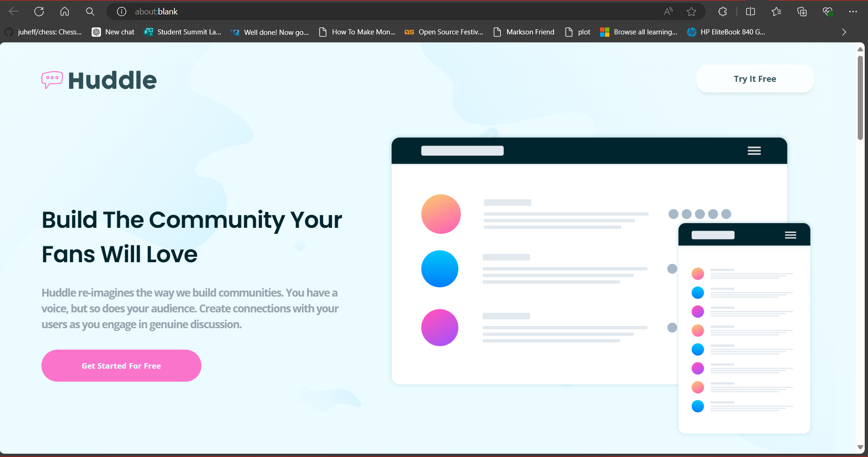
Task: Click the Try It Free button
Action: click(755, 79)
